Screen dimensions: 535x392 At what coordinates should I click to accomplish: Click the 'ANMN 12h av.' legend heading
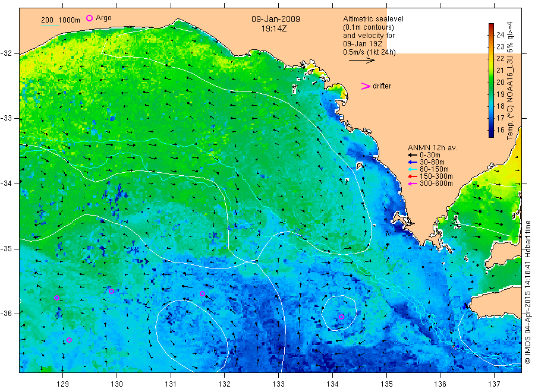click(x=433, y=148)
